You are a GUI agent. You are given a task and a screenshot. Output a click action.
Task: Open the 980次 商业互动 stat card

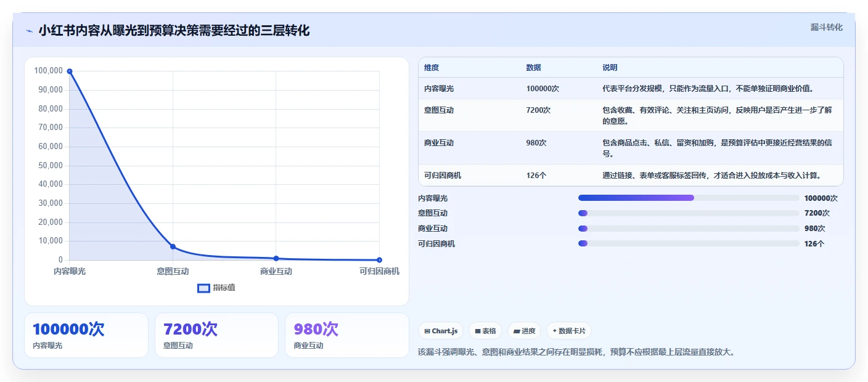(347, 335)
